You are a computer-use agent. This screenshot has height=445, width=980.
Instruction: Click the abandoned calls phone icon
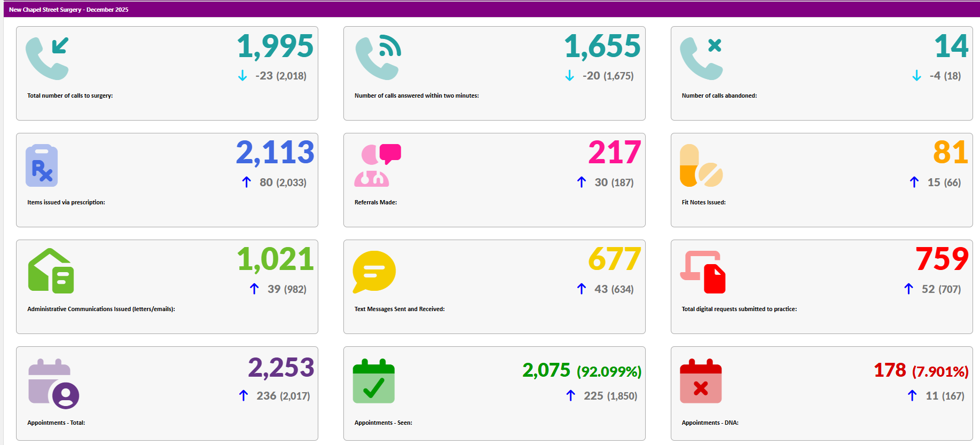pos(701,58)
